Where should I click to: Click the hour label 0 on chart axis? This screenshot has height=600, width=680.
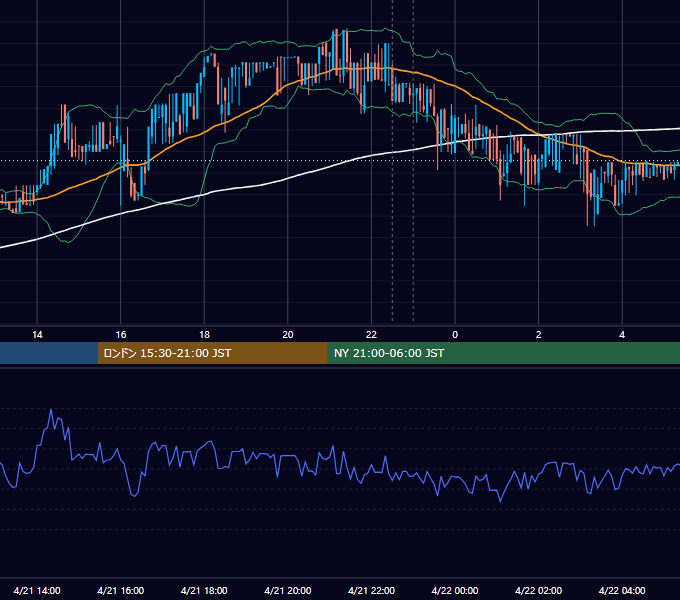point(455,335)
